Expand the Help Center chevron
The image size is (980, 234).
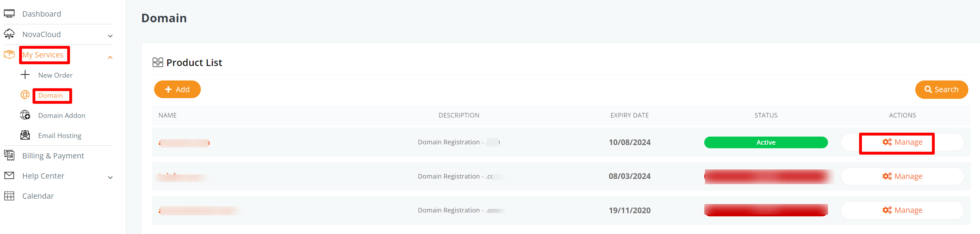tap(110, 178)
